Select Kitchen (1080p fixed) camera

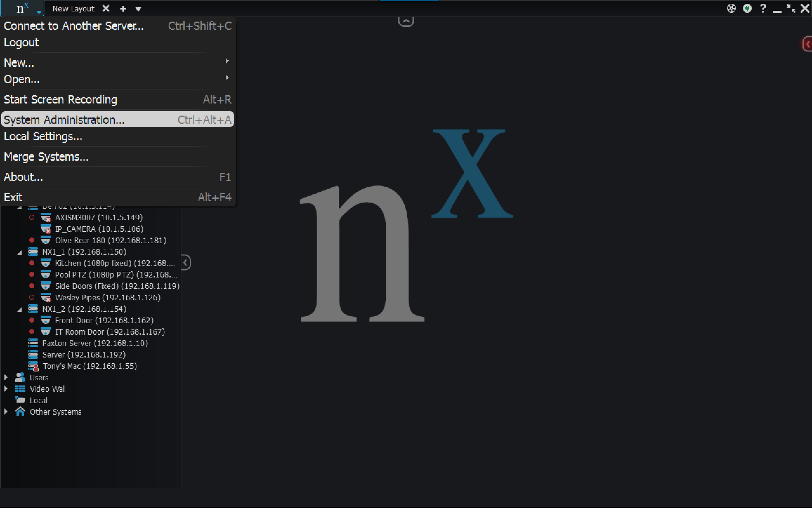coord(115,263)
